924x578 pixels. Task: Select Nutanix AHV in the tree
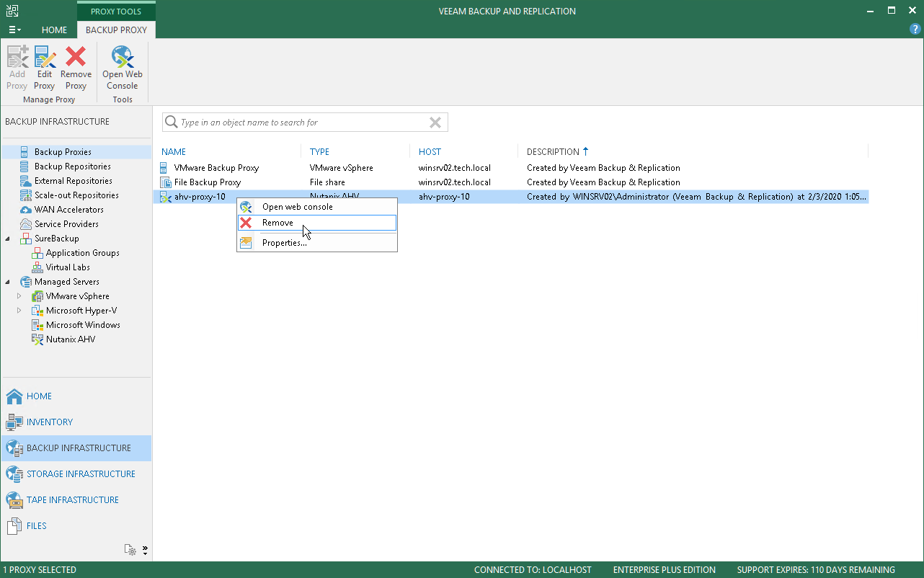click(x=71, y=339)
